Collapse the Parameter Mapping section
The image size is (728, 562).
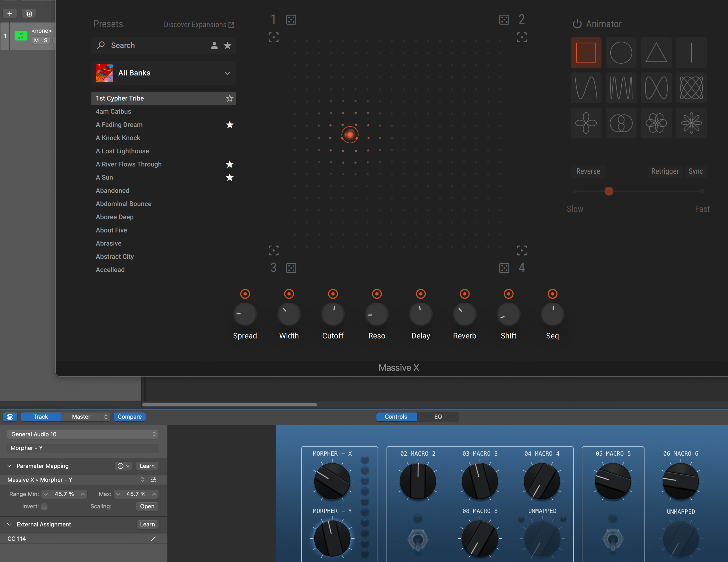point(9,466)
